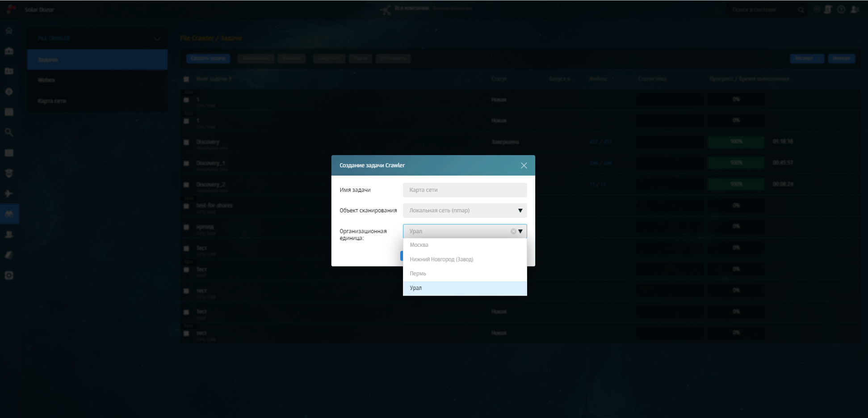Click the Организационная единица combo box field
Screen dimensions: 868x418
[x=465, y=231]
